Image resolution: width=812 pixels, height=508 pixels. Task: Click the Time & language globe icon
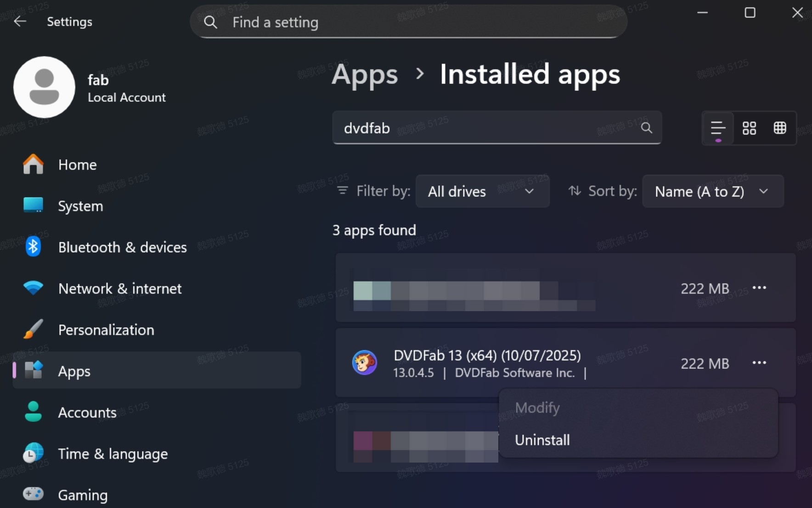click(33, 453)
